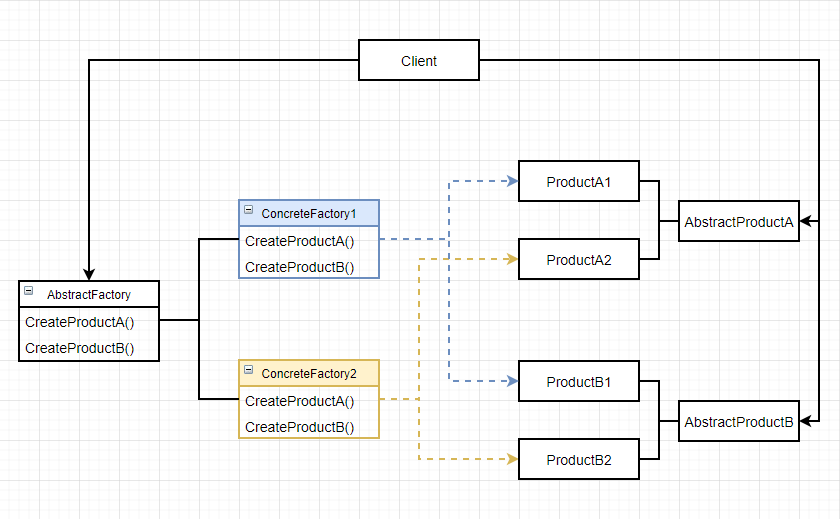Select the ProductB1 box
This screenshot has width=840, height=519.
click(579, 382)
